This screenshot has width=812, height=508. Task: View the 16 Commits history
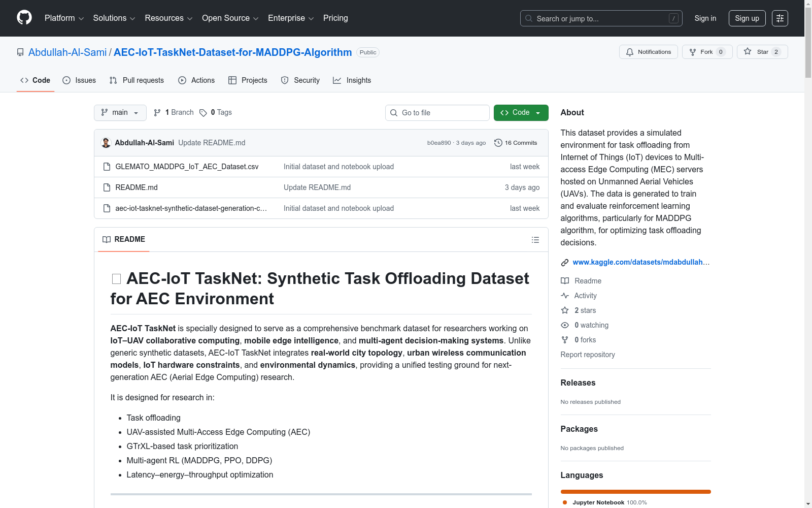tap(516, 143)
